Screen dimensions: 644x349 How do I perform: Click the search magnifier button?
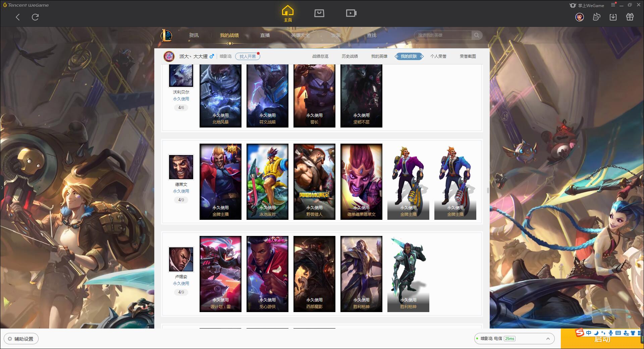(476, 35)
